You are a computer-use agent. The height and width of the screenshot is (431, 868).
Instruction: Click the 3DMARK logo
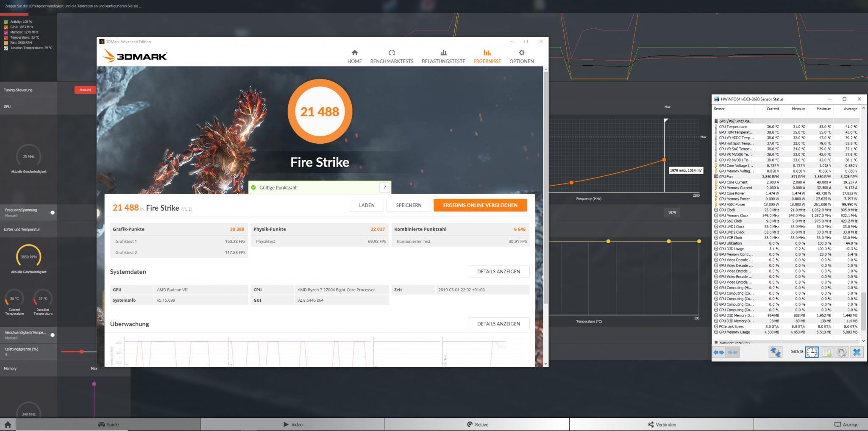135,56
